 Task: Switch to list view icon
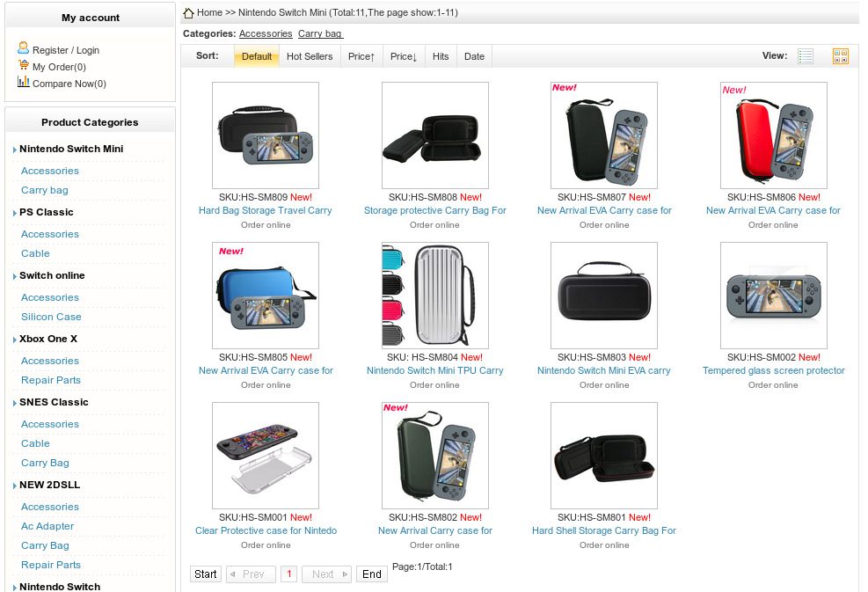click(x=806, y=56)
